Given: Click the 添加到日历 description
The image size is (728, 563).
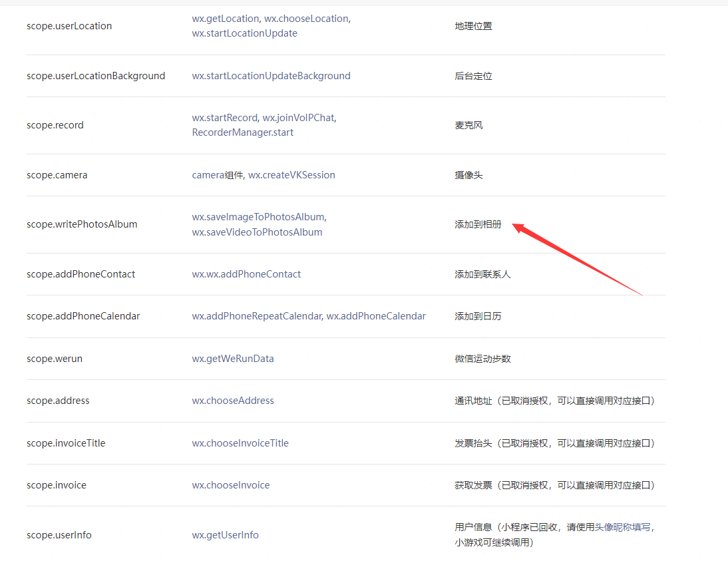Looking at the screenshot, I should point(478,316).
